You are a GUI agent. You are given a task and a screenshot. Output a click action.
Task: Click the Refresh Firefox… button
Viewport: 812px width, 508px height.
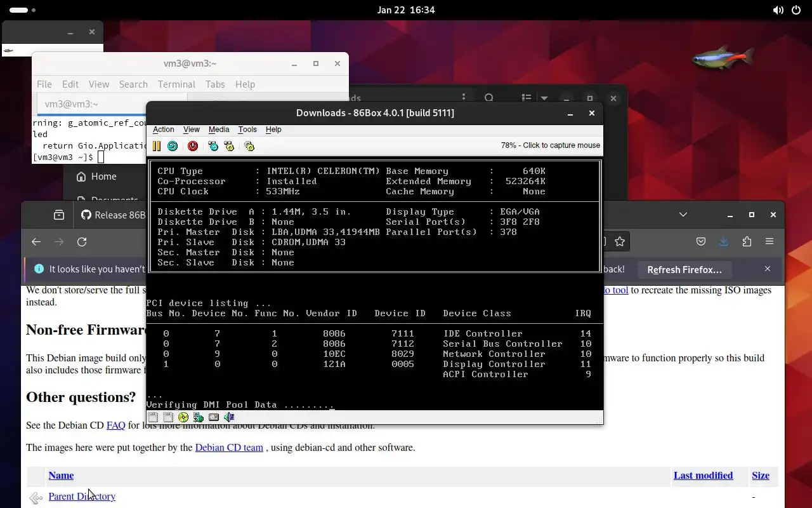tap(684, 269)
